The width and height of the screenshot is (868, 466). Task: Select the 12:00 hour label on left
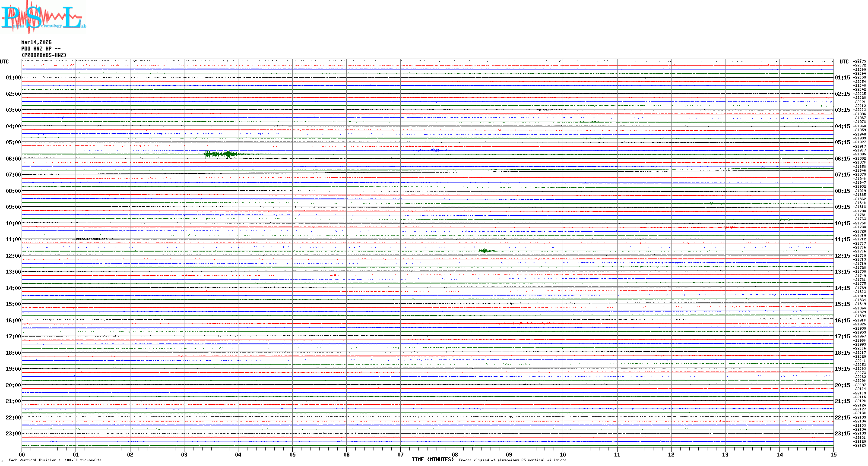pos(13,256)
